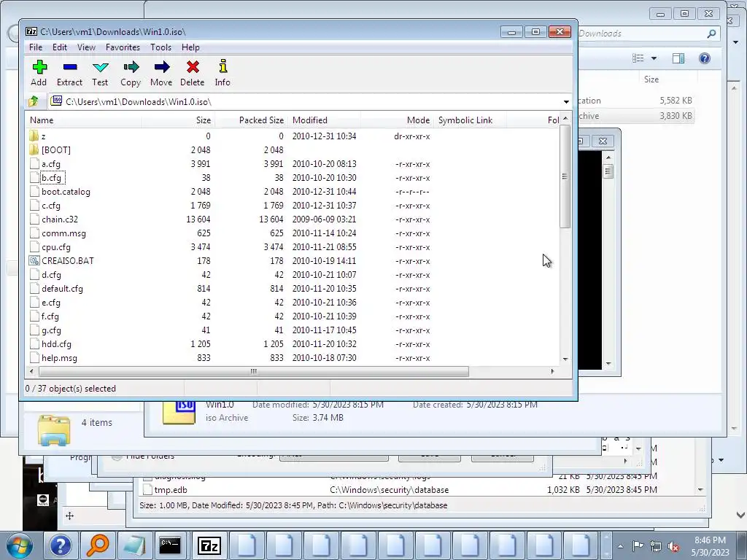Image resolution: width=747 pixels, height=560 pixels.
Task: Click the 7z taskbar button
Action: point(209,545)
